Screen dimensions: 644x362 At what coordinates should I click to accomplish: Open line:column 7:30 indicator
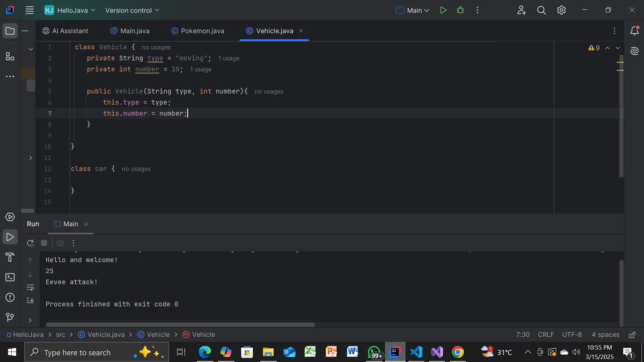click(523, 335)
